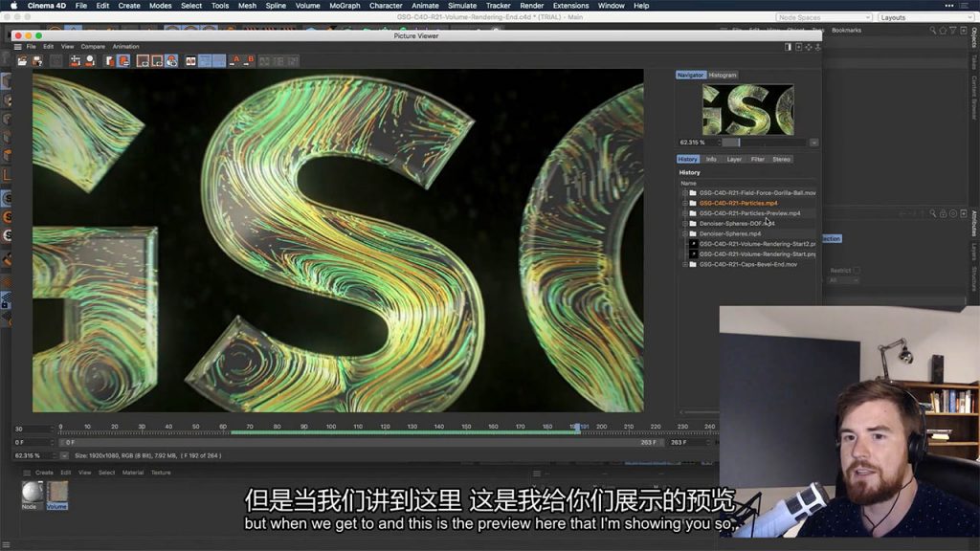Switch to the Filter tab
980x551 pixels.
(x=758, y=160)
